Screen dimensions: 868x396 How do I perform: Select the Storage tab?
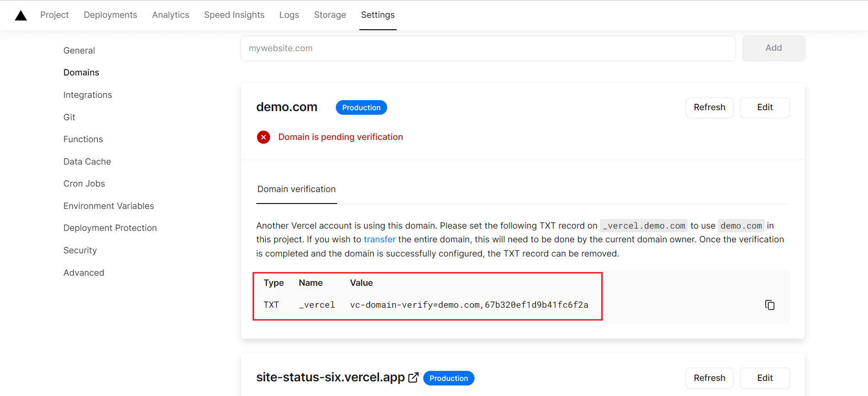329,15
